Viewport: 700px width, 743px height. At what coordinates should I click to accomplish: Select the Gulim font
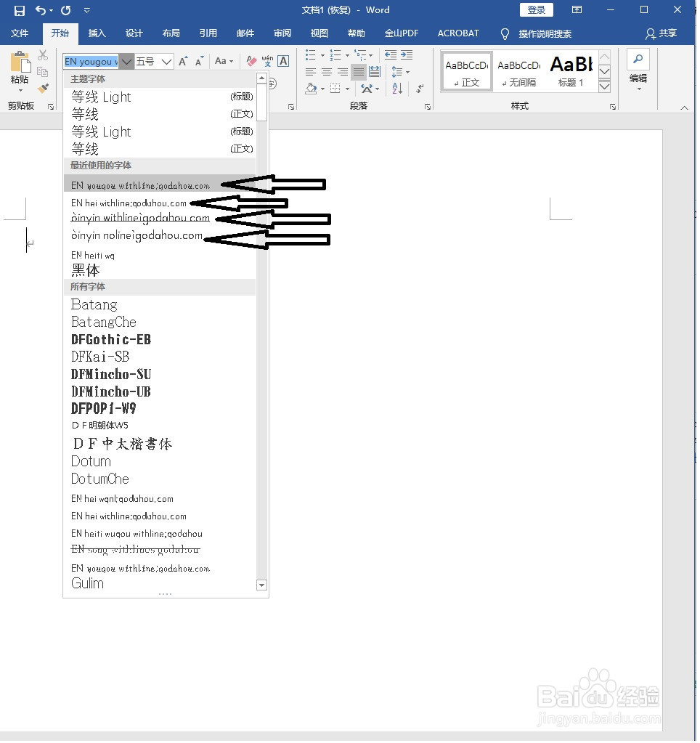(160, 583)
